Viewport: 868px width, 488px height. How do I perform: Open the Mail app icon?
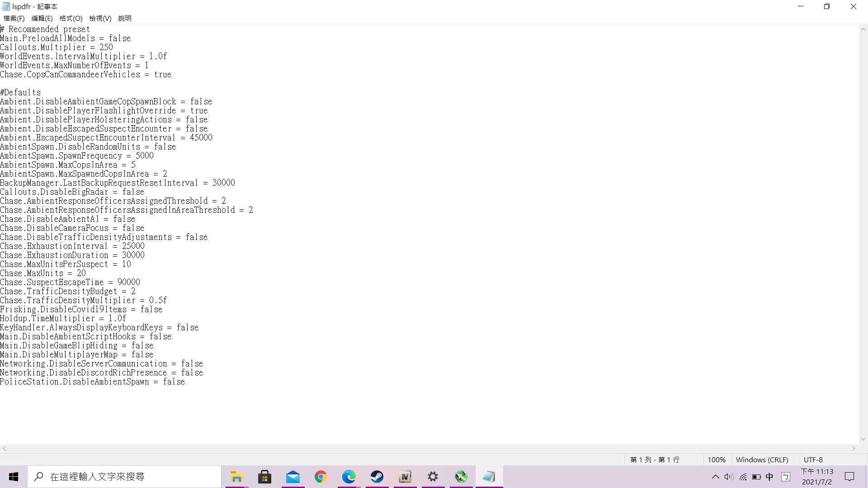click(x=293, y=477)
